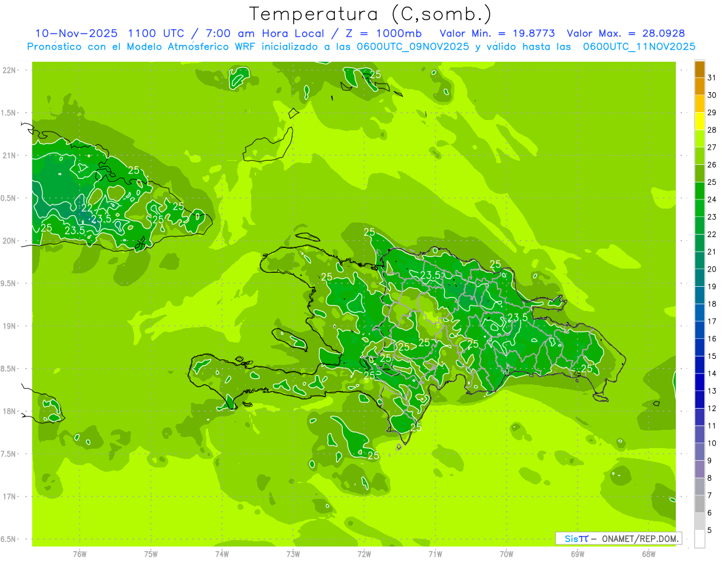Click the orange swatch between 30 and 31
Viewport: 728px width, 562px height.
click(699, 87)
